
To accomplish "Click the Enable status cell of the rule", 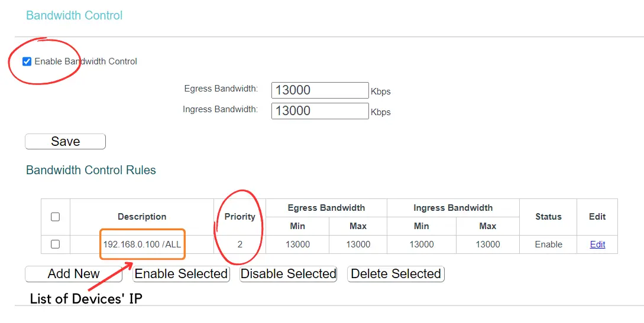I will (x=548, y=244).
